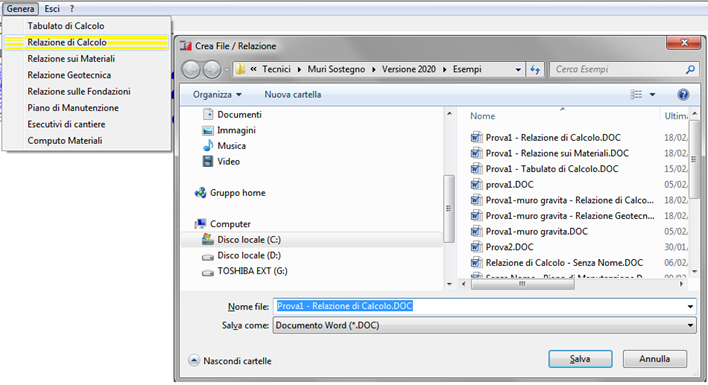Screen dimensions: 708x385
Task: Open the Genera menu
Action: 20,9
